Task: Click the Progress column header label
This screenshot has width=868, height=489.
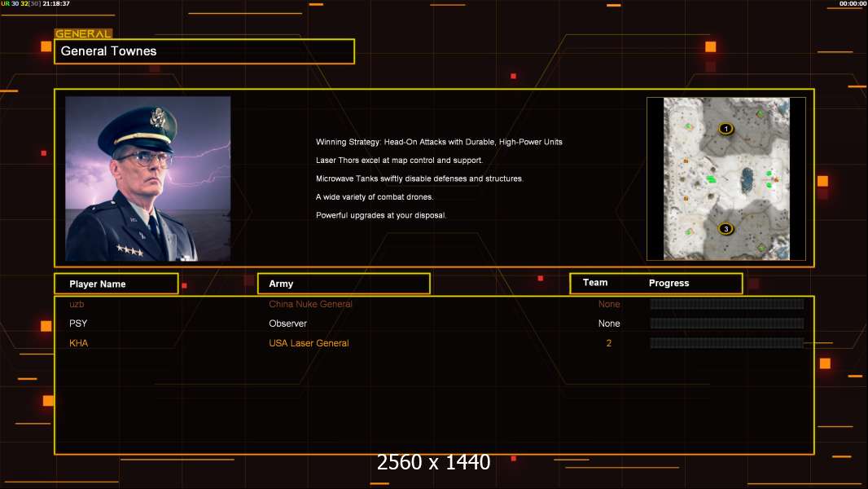Action: pyautogui.click(x=669, y=283)
